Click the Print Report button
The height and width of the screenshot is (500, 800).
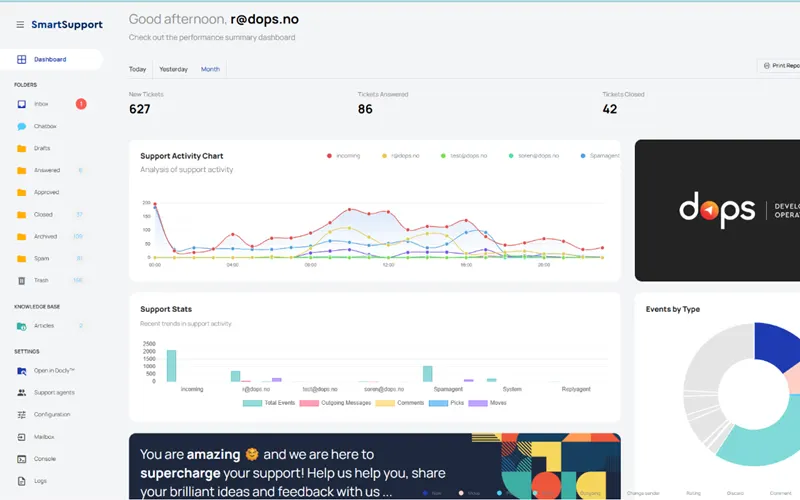779,66
